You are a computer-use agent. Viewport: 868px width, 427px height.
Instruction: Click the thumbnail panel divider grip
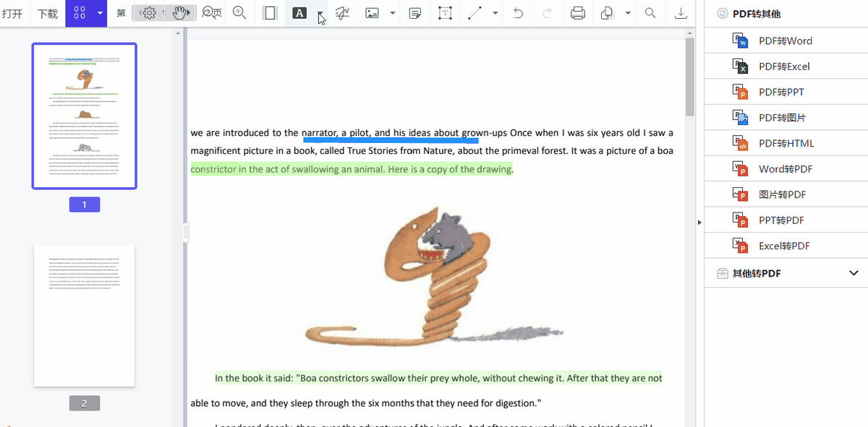point(186,232)
